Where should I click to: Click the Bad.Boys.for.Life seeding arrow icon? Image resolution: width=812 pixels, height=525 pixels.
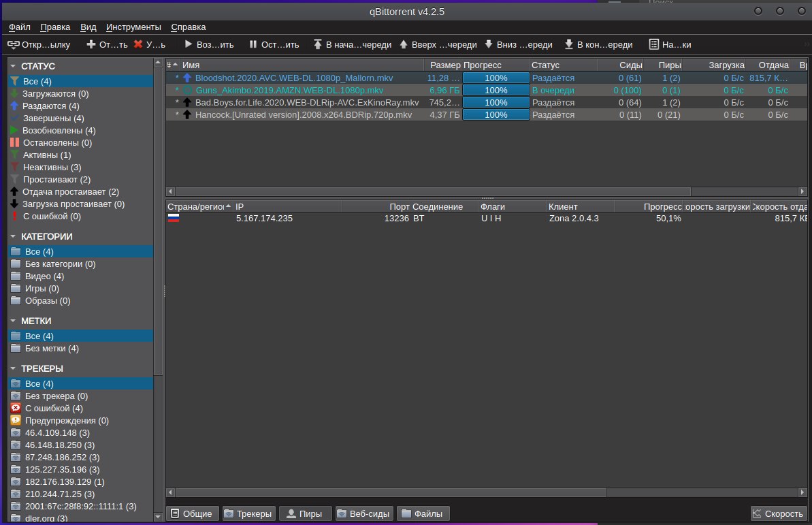[x=187, y=103]
